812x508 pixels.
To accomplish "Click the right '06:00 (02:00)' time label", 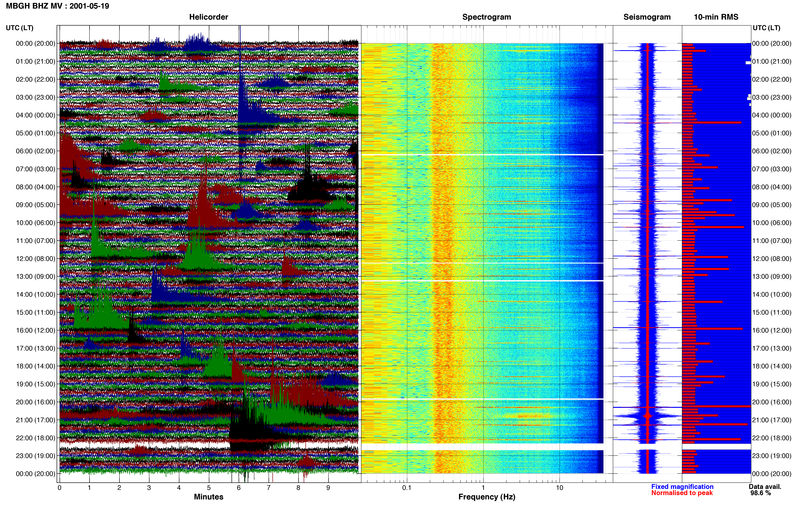I will [772, 151].
